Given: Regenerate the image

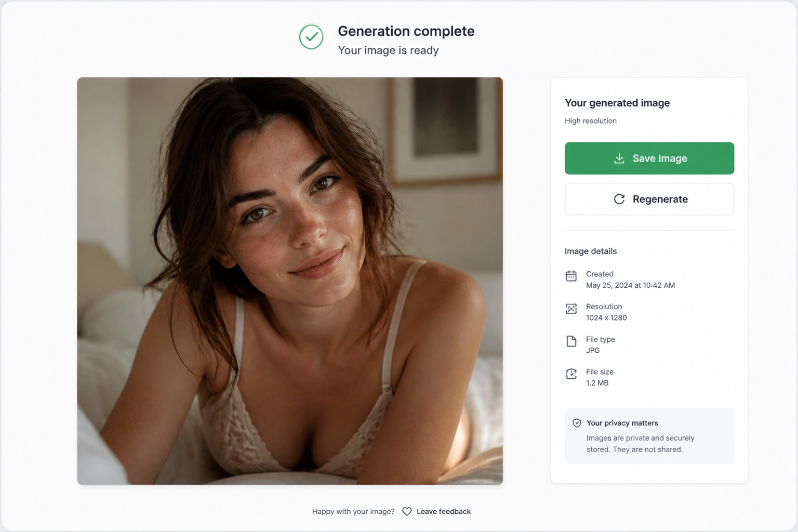Looking at the screenshot, I should (x=649, y=199).
